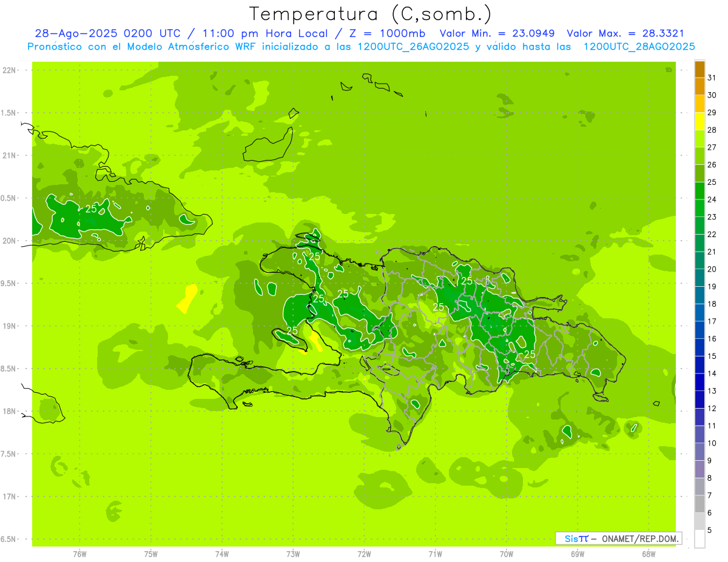Click the 71W longitude label
728x562 pixels.
(435, 554)
